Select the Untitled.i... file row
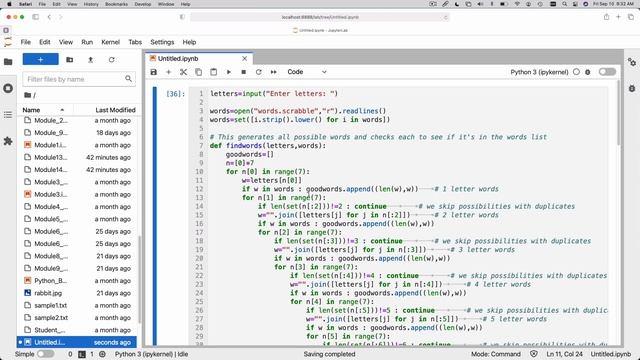 point(77,342)
